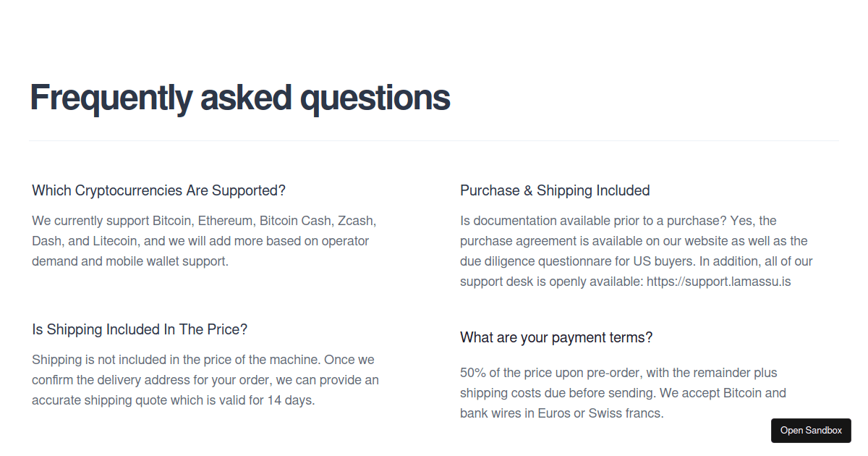Viewport: 868px width, 456px height.
Task: Click the '50%' text in the payment terms
Action: tap(472, 373)
